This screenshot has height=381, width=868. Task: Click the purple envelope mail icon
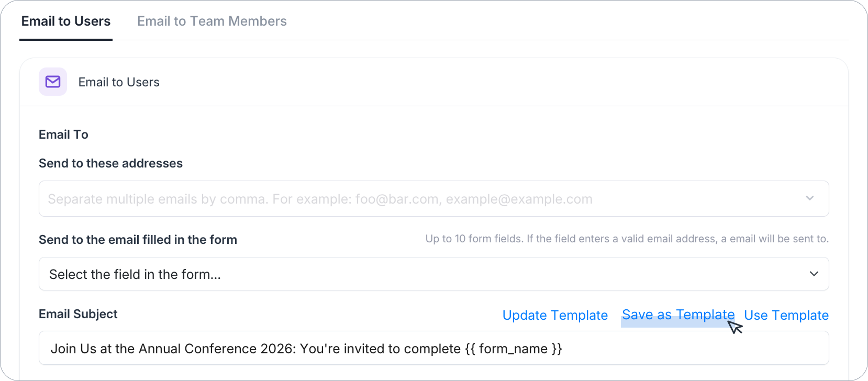pos(53,82)
